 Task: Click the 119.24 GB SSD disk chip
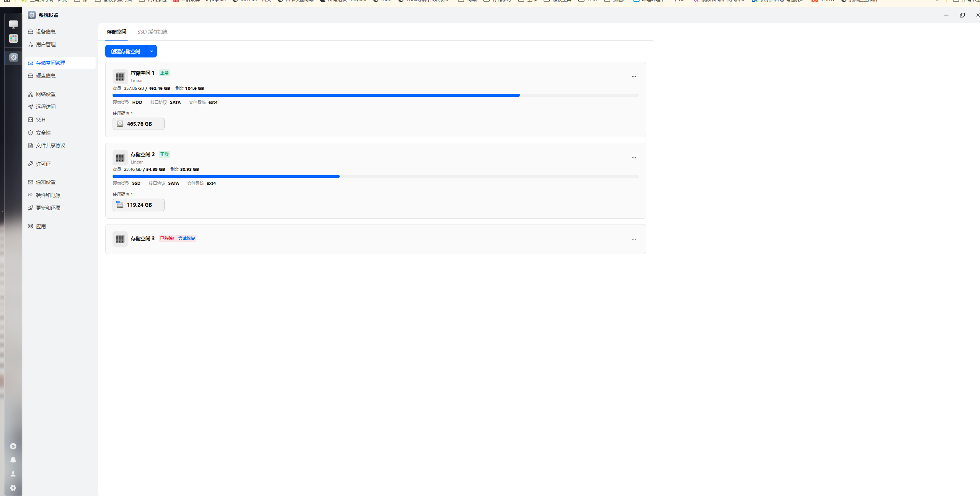coord(138,205)
